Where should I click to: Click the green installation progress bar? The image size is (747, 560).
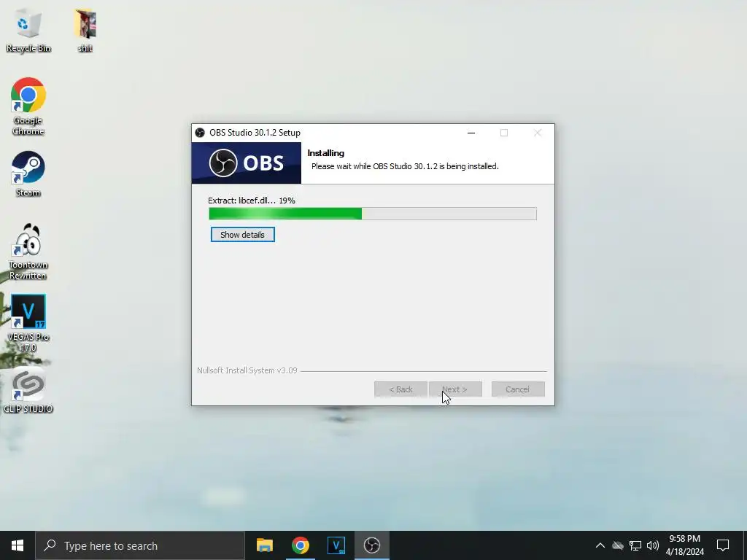[x=373, y=214]
